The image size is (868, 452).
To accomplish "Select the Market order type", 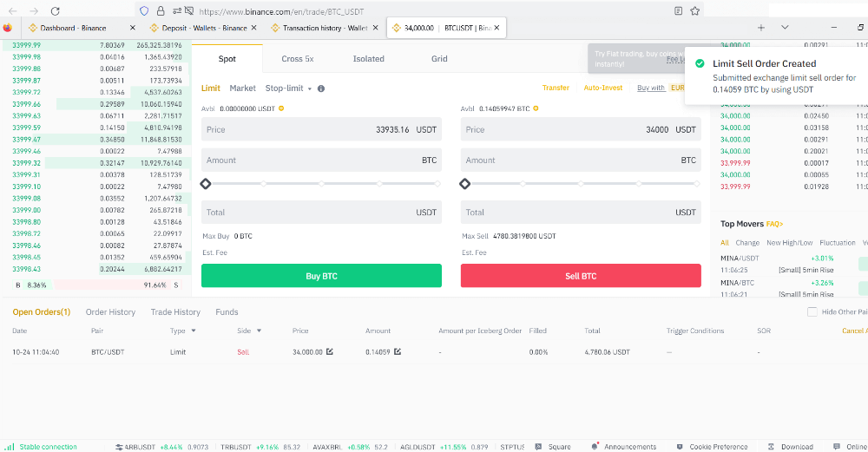I will [x=242, y=88].
